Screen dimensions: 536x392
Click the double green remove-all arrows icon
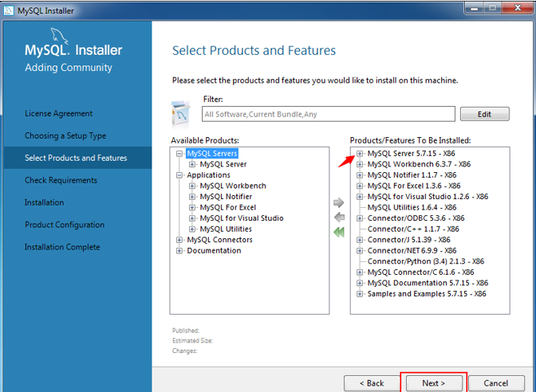pyautogui.click(x=339, y=232)
